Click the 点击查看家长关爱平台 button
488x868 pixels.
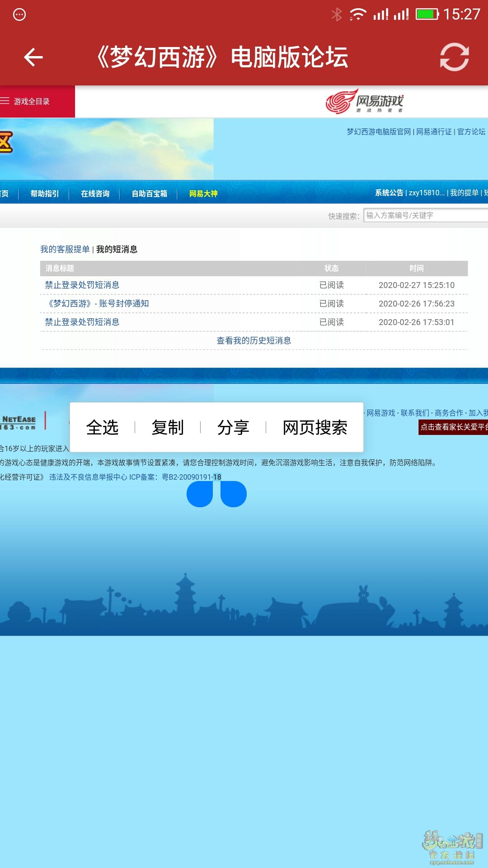453,427
